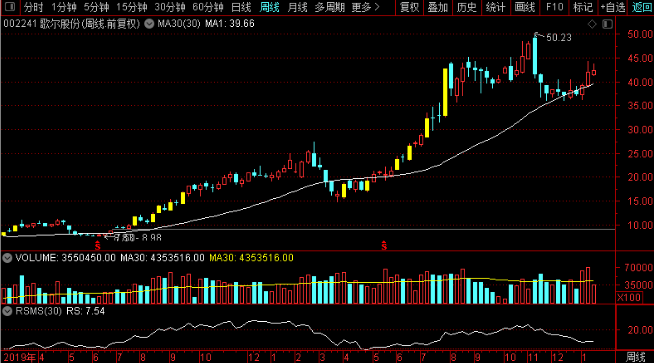The height and width of the screenshot is (363, 654).
Task: Switch to the 月线 monthly chart tab
Action: click(x=297, y=7)
